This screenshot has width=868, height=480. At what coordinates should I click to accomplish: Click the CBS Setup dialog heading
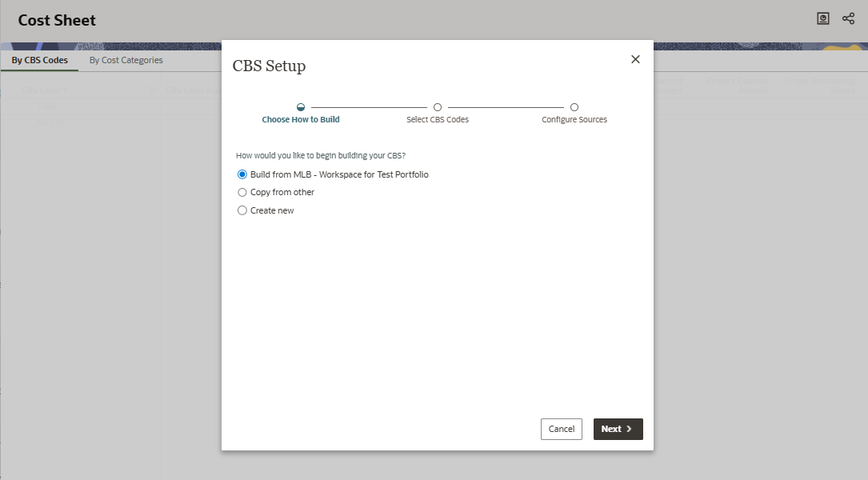(269, 66)
